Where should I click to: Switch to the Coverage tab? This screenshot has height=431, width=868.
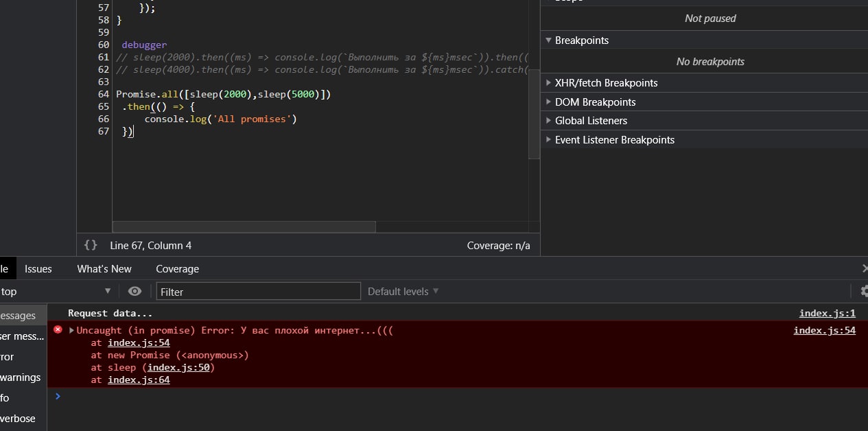pos(177,269)
